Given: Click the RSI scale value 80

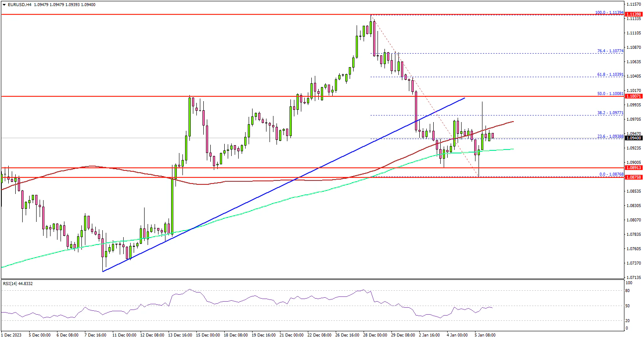Looking at the screenshot, I should click(x=628, y=290).
